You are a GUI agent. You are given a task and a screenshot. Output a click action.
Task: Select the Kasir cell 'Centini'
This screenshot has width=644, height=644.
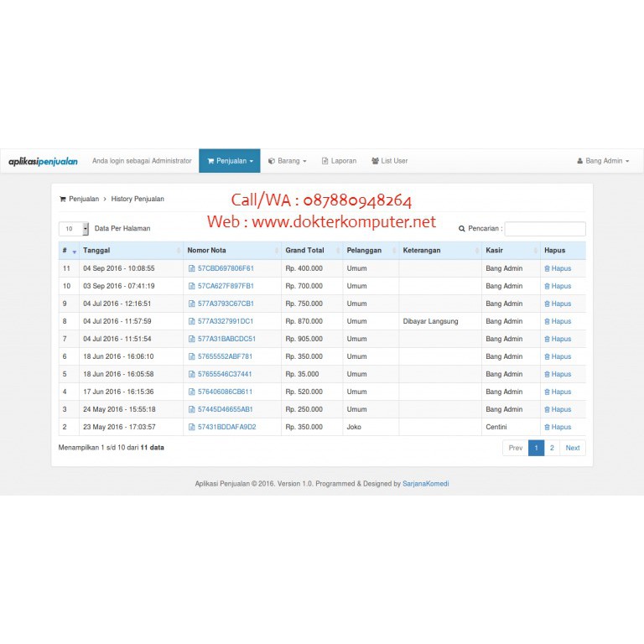point(496,427)
